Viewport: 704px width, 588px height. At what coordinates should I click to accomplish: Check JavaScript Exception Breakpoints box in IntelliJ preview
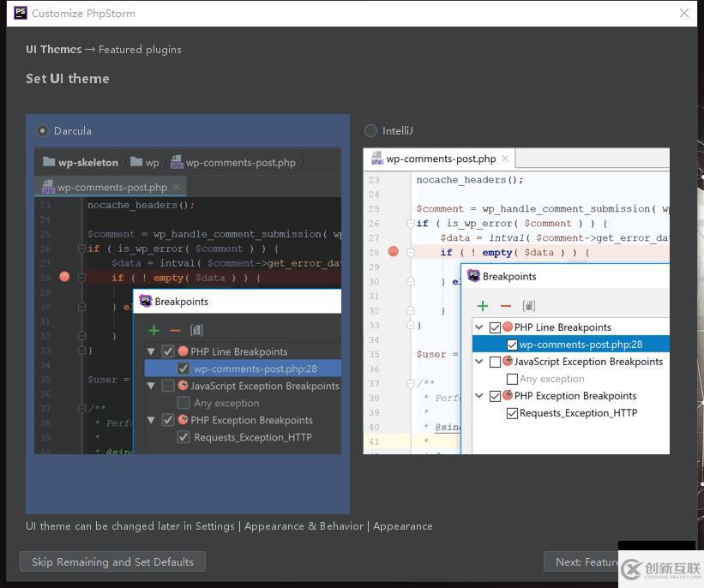(x=495, y=362)
